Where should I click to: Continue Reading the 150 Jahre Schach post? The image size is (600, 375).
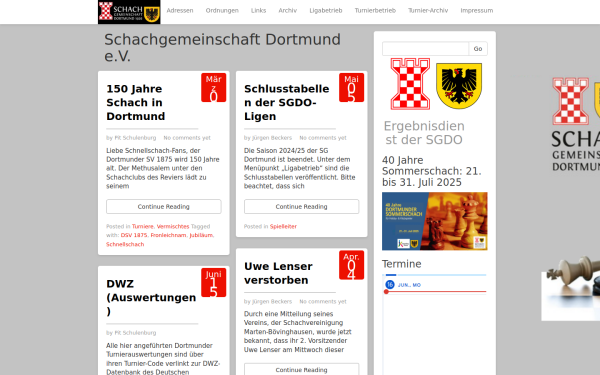click(164, 207)
